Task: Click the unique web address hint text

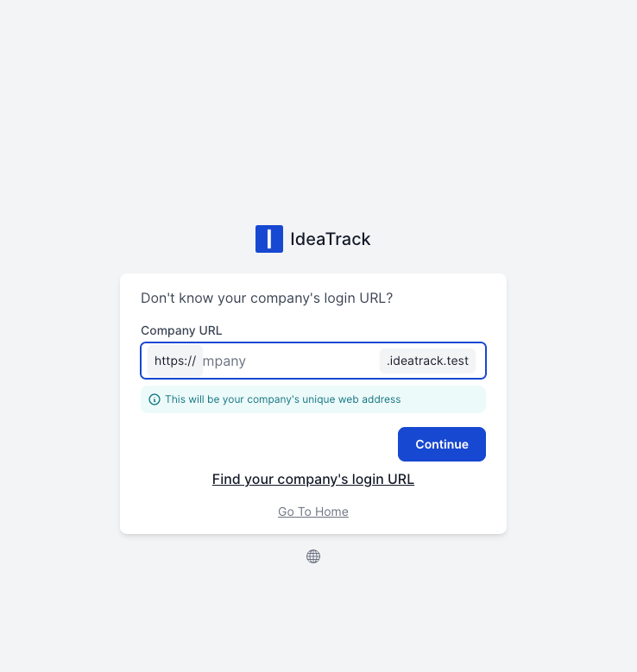Action: coord(283,399)
